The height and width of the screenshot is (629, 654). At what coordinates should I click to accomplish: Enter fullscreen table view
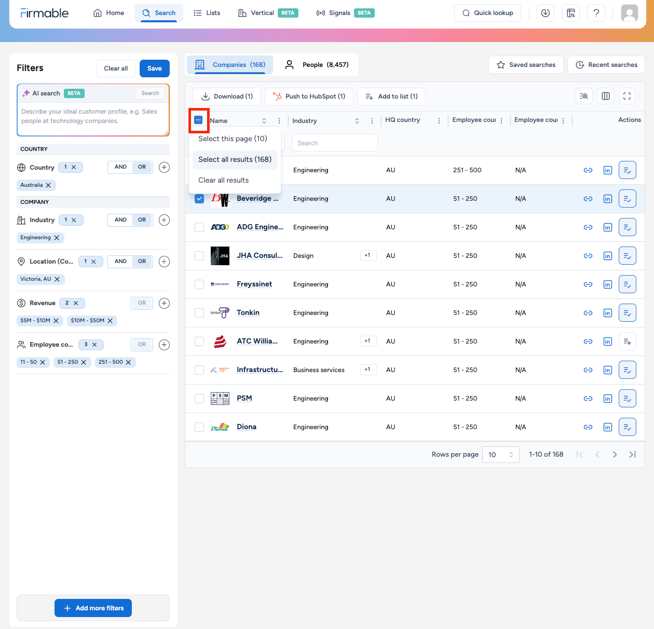coord(627,97)
